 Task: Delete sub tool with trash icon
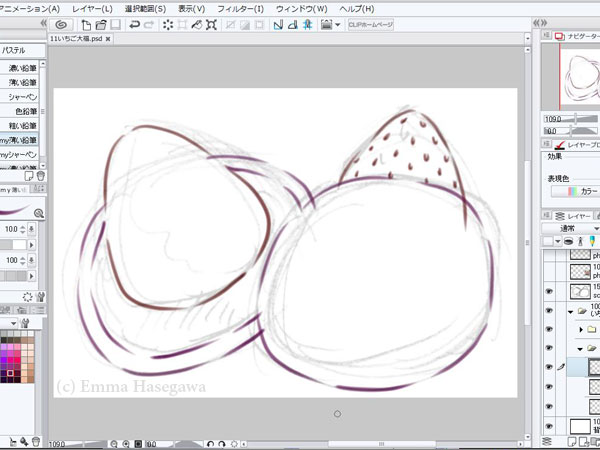(x=41, y=176)
